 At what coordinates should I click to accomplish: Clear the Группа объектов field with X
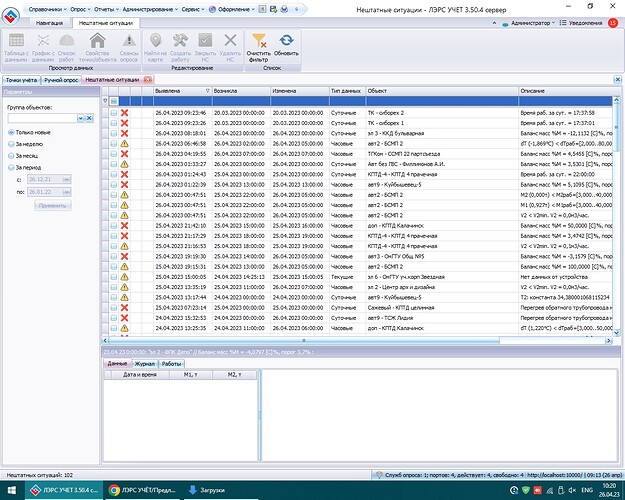(x=89, y=118)
